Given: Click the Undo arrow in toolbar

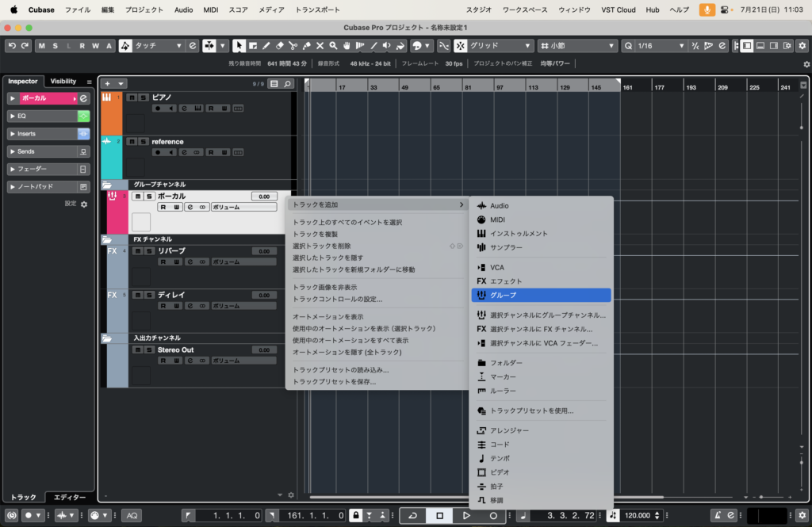Looking at the screenshot, I should pos(10,46).
